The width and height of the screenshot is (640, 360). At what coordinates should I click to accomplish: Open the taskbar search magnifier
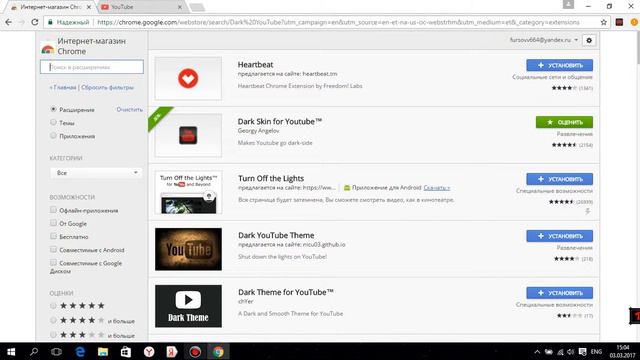[34, 351]
